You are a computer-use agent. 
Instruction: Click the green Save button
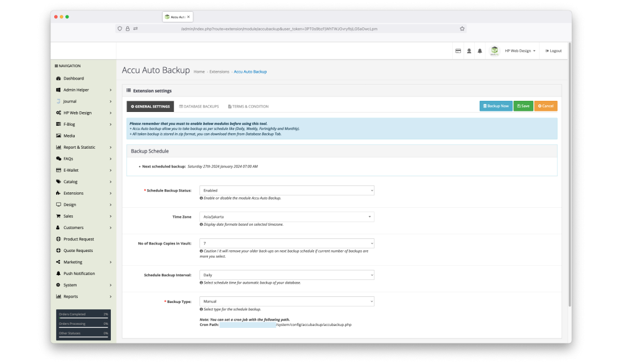click(523, 106)
